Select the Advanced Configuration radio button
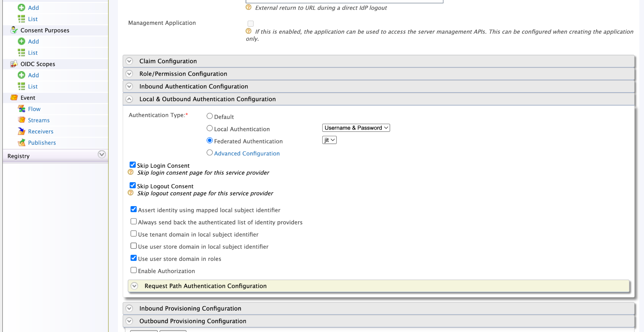644x332 pixels. [x=209, y=153]
